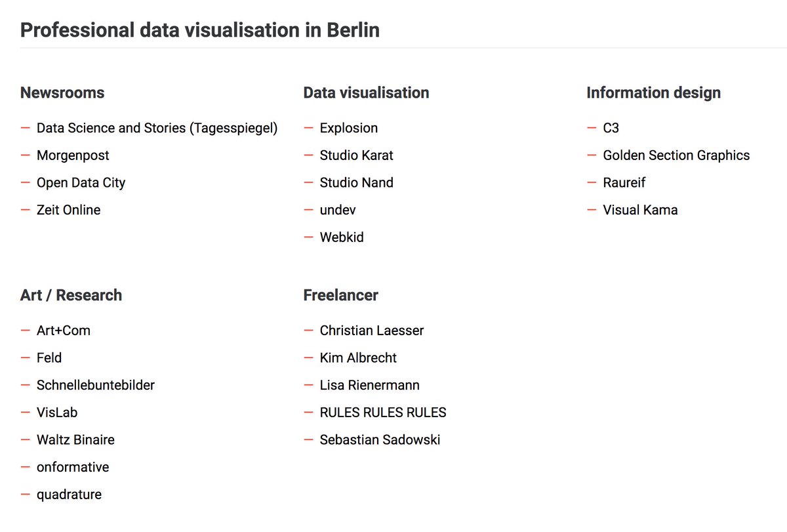Screen dimensions: 787x532
Task: Open the Visual Kama link
Action: (640, 211)
